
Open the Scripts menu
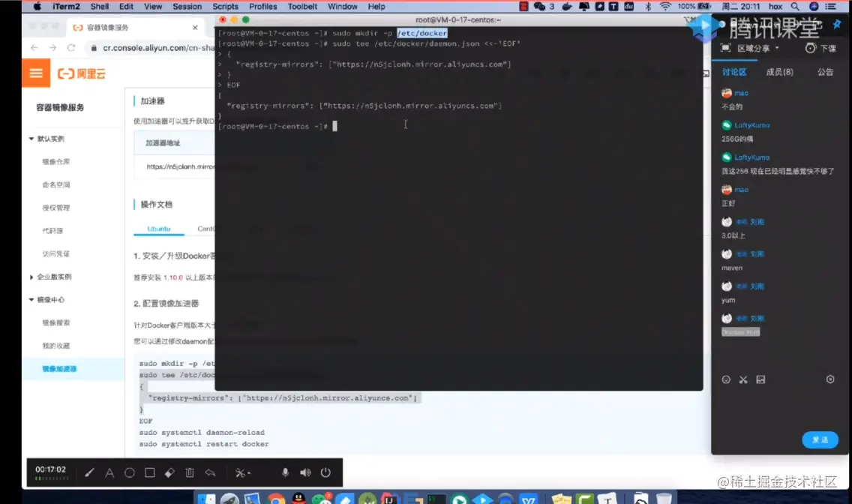[225, 7]
